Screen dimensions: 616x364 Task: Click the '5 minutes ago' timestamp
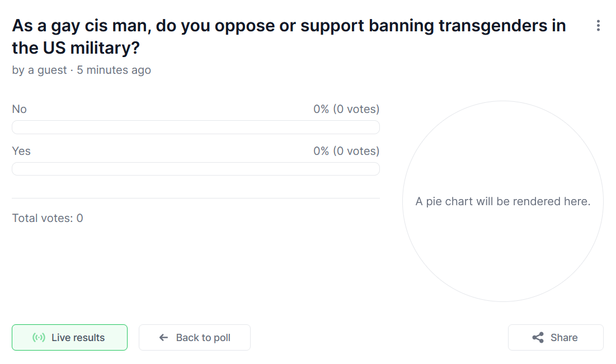tap(114, 70)
